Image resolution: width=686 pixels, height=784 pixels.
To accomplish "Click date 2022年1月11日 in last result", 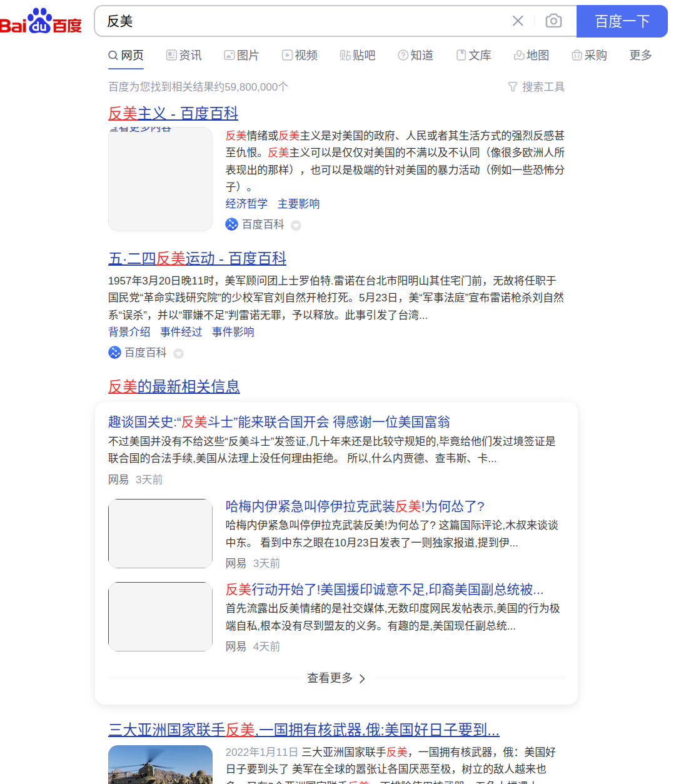I will 262,752.
